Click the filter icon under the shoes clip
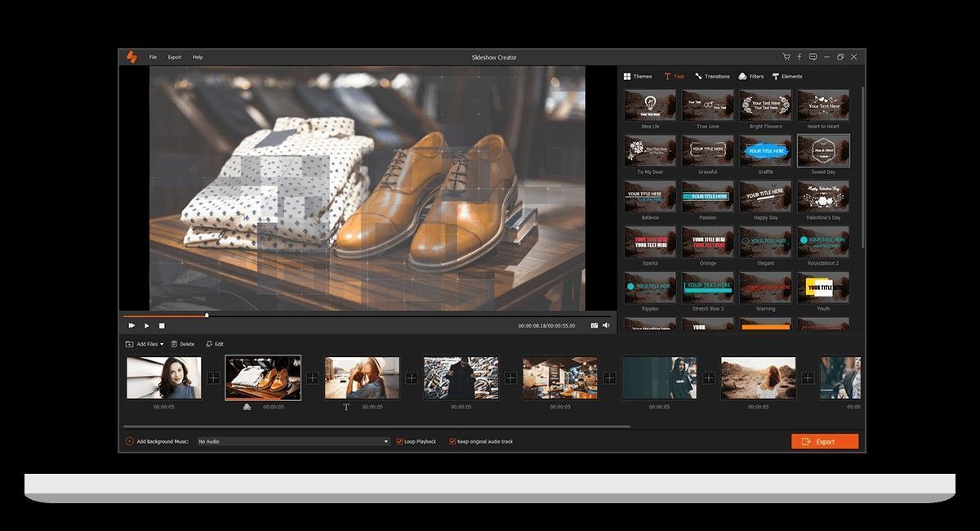This screenshot has width=980, height=531. [x=247, y=407]
